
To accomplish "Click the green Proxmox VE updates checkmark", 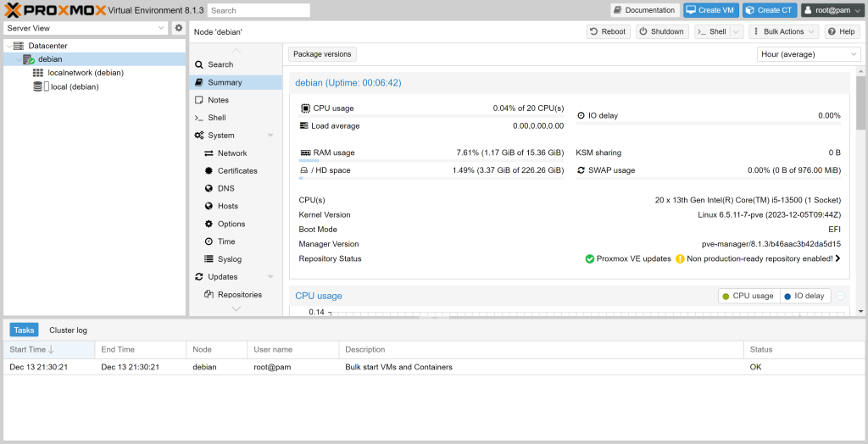I will click(x=590, y=258).
